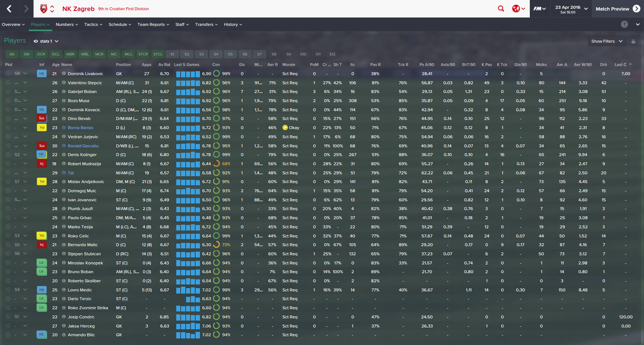644x345 pixels.
Task: Go back with the left arrow
Action: [x=9, y=9]
